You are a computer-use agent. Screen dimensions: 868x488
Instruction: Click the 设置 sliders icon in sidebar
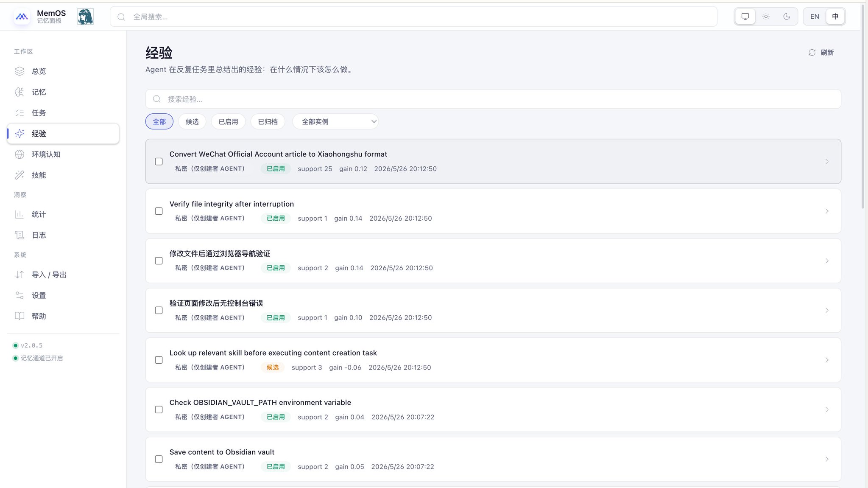20,295
